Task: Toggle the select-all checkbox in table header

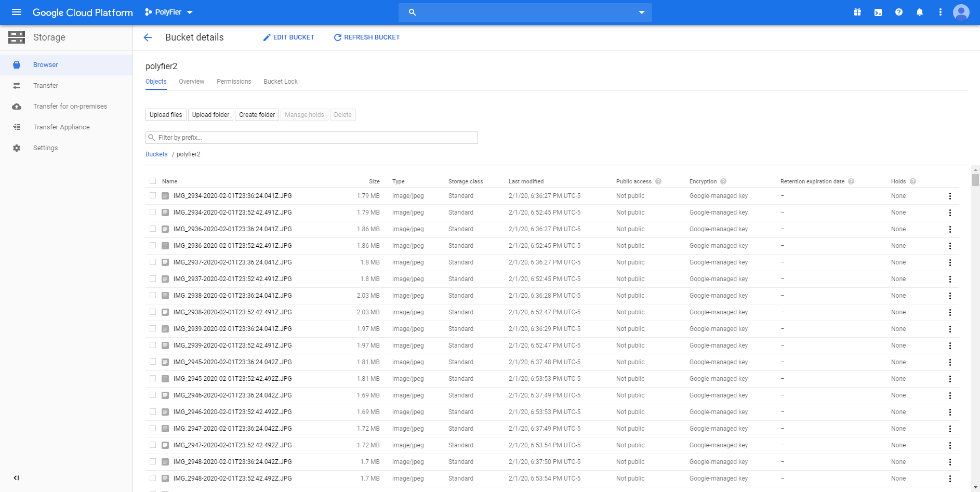Action: 153,181
